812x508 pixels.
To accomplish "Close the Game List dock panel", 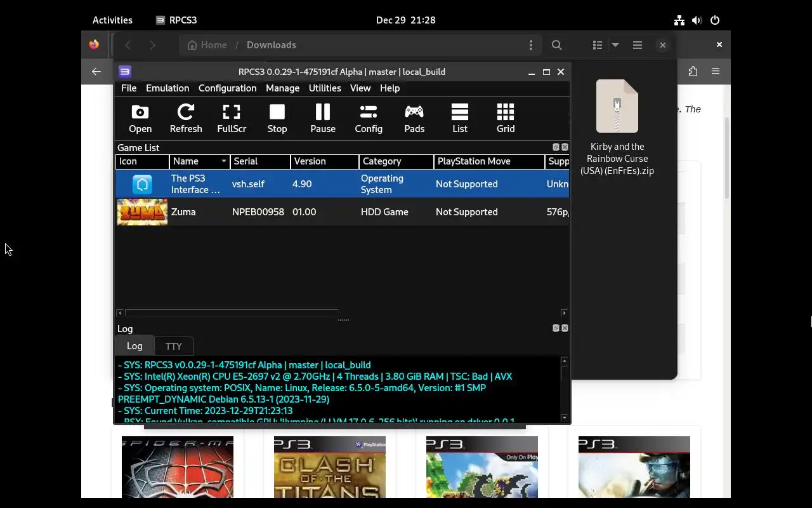I will 565,147.
